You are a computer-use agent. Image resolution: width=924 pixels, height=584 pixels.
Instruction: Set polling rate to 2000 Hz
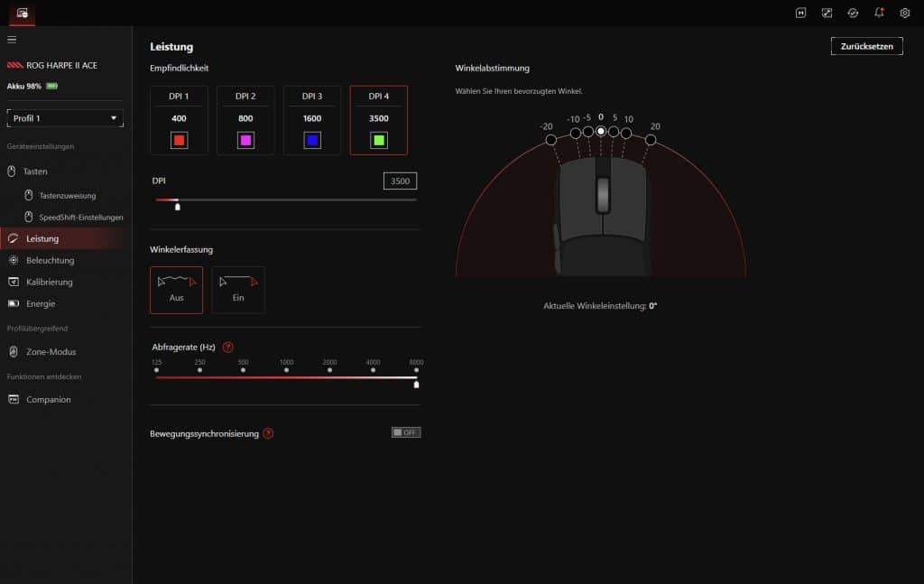tap(329, 370)
